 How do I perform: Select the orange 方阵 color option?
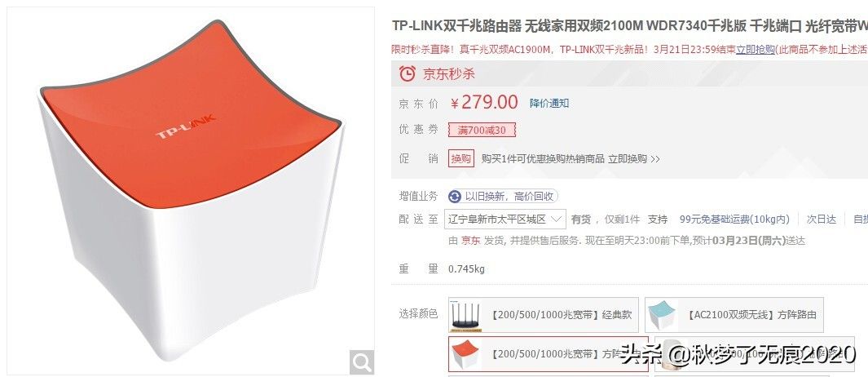[548, 353]
